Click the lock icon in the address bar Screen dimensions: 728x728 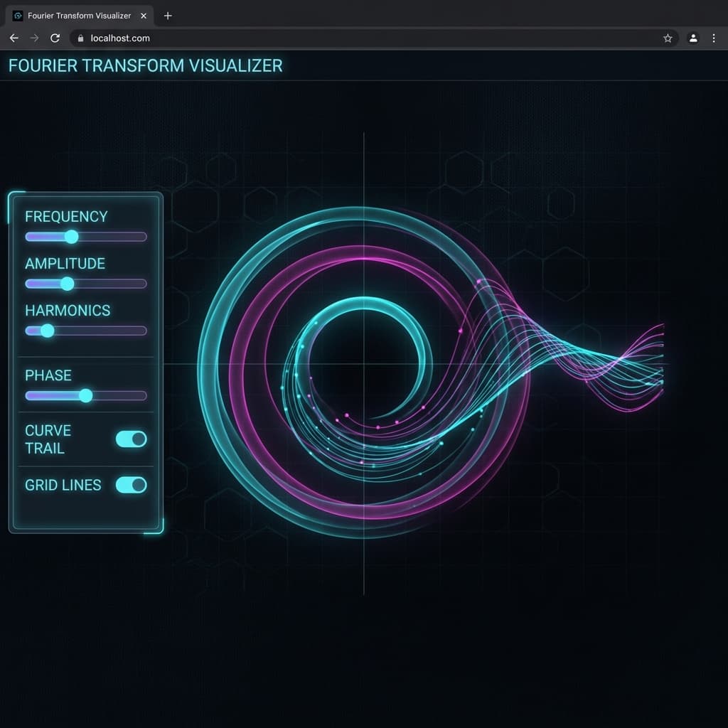coord(81,38)
